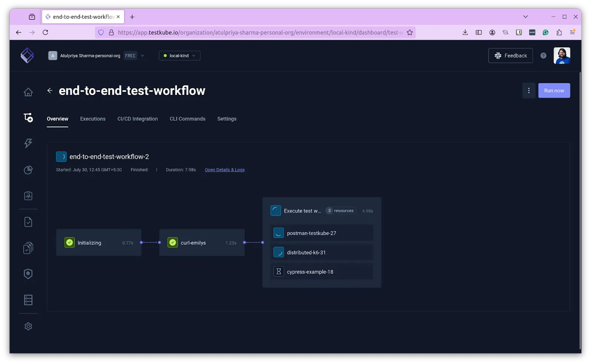Open Details & Logs link
Viewport: 591px width, 364px height.
(224, 169)
